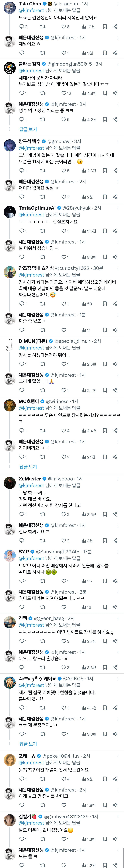Open more options on 견백's reply
Image resolution: width=124 pixels, height=868 pixels.
pos(118,618)
